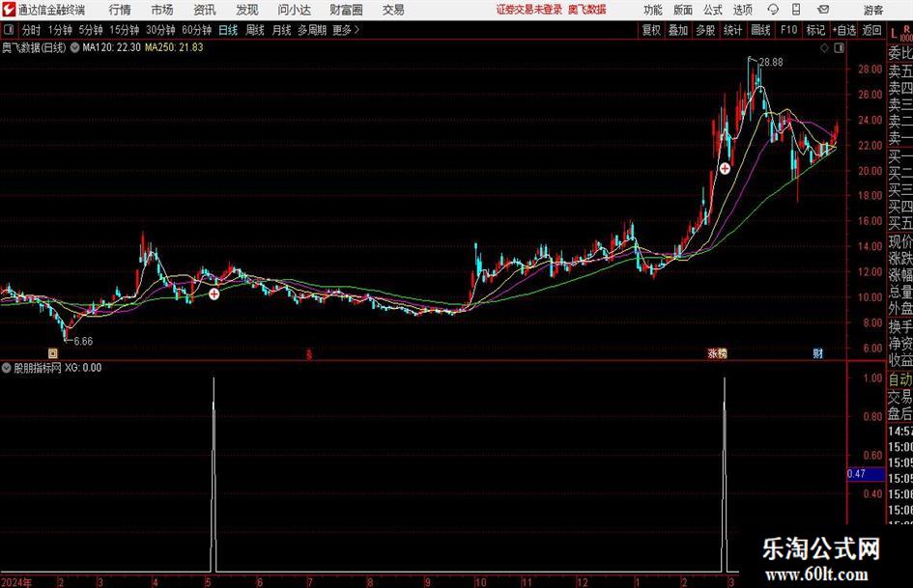This screenshot has height=588, width=913.
Task: Switch to the 5分钟 period
Action: [x=91, y=30]
